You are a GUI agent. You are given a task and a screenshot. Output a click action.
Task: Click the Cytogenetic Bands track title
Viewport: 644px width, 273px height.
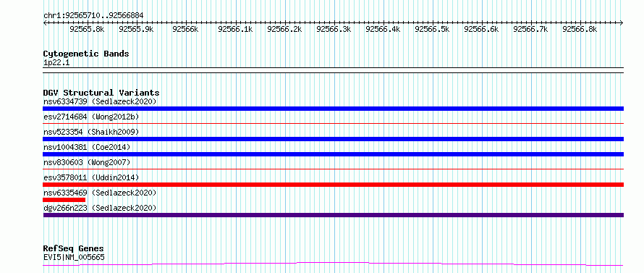click(86, 54)
